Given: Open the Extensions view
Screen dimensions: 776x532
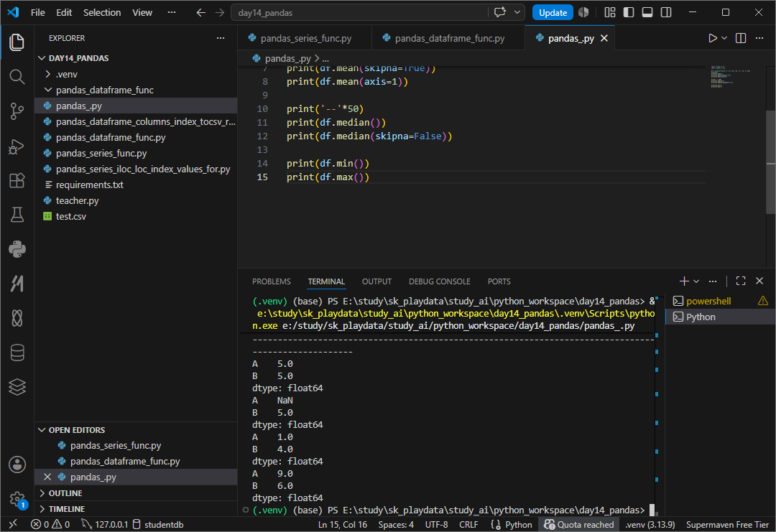Looking at the screenshot, I should click(x=17, y=180).
